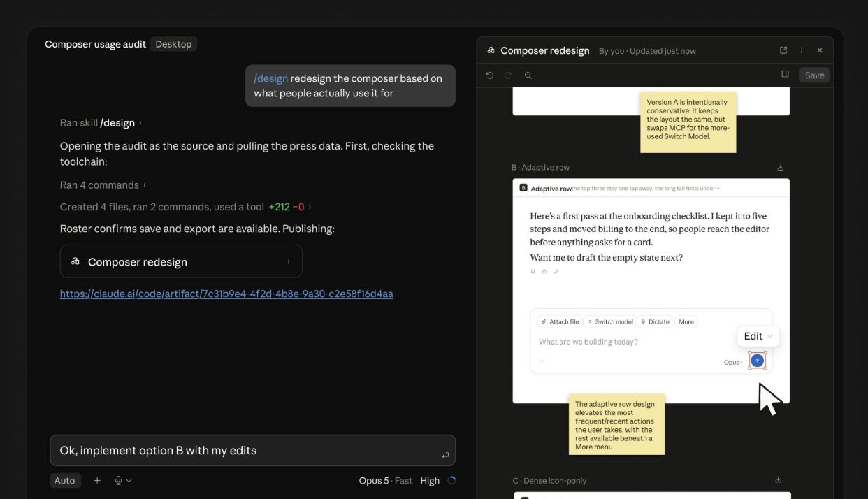Open the dropdown arrow beside the microphone
The width and height of the screenshot is (868, 499).
[129, 480]
